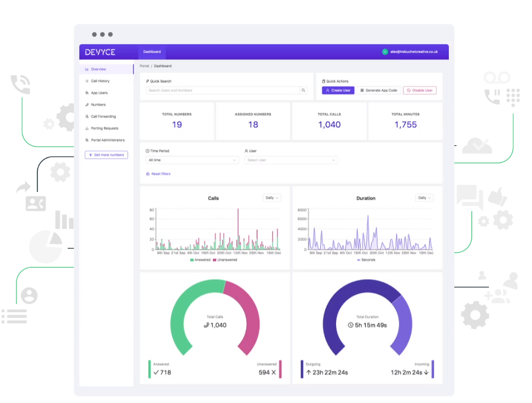This screenshot has width=532, height=403.
Task: Focus the Search Users and Numbers field
Action: tap(222, 90)
